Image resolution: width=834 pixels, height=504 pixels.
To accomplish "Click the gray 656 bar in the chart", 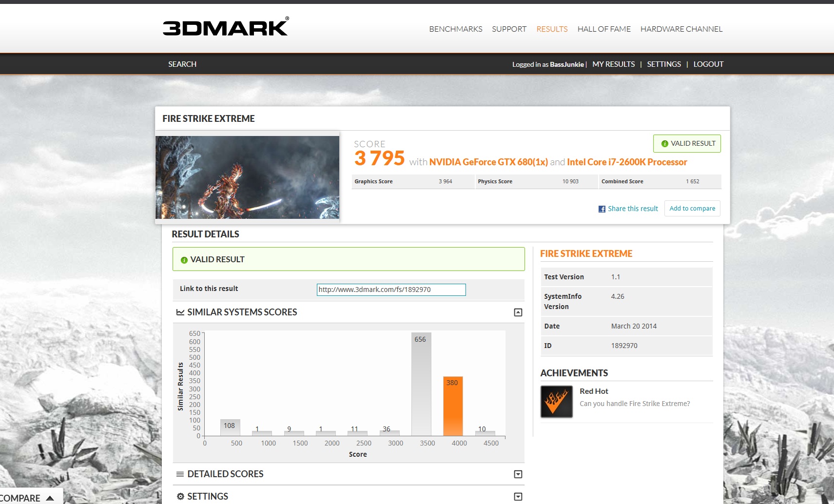I will point(421,385).
